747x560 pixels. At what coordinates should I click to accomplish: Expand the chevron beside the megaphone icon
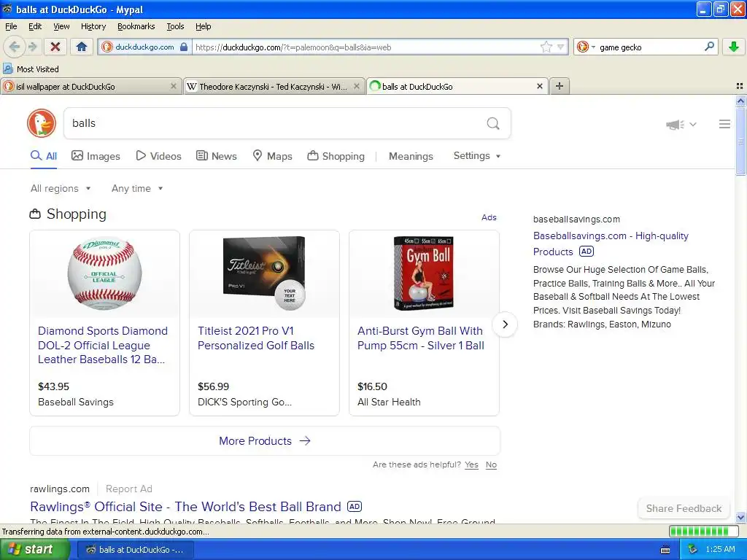[693, 124]
